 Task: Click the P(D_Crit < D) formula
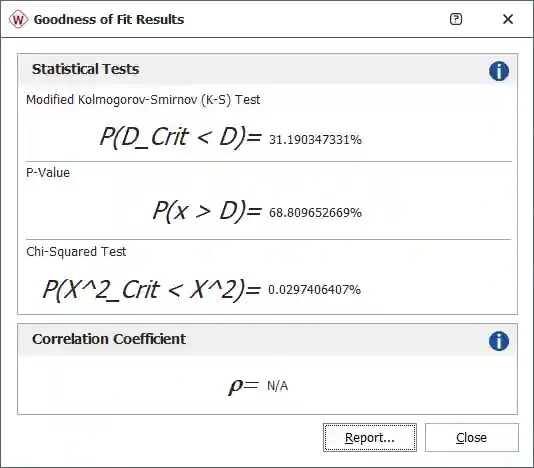point(181,137)
